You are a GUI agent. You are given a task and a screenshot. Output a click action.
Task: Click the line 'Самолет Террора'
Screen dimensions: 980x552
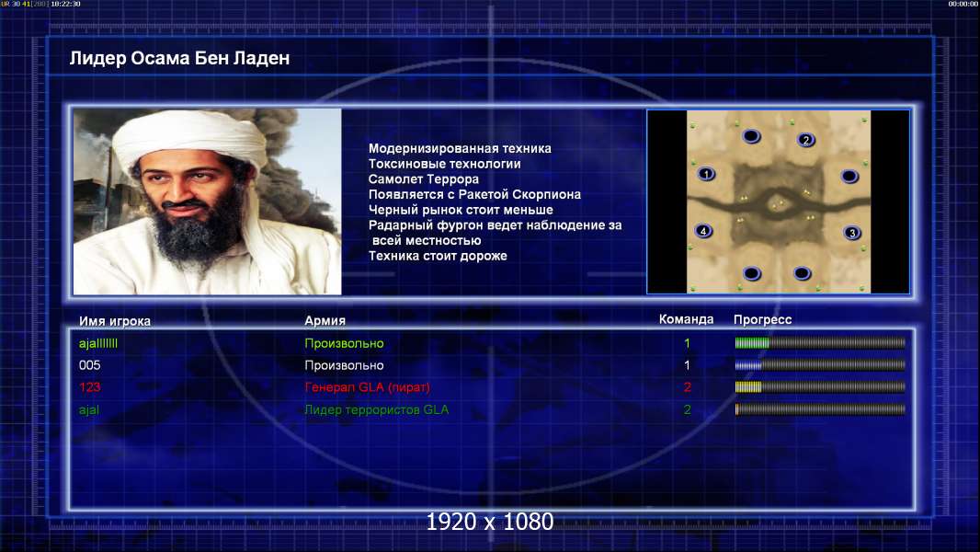[423, 178]
